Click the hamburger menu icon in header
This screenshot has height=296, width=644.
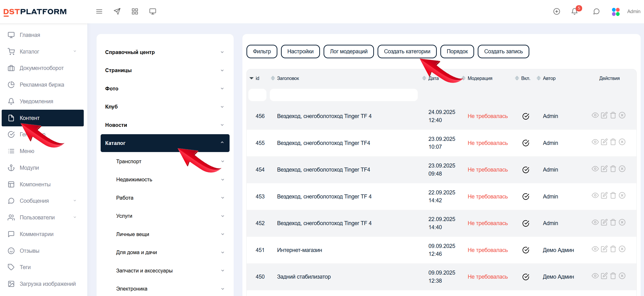tap(99, 11)
